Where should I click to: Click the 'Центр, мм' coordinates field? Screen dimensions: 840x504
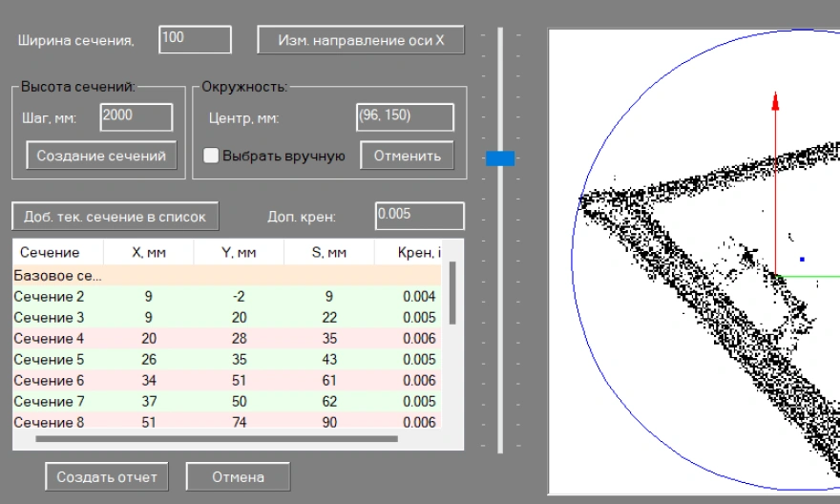click(405, 117)
